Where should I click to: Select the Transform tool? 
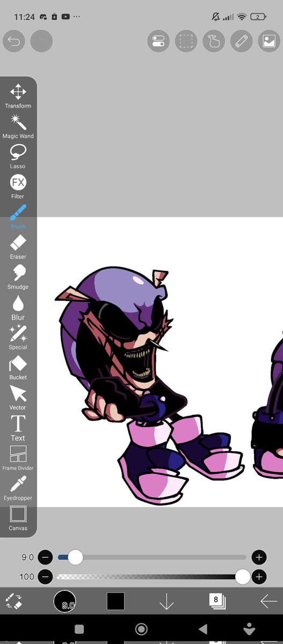tap(18, 97)
